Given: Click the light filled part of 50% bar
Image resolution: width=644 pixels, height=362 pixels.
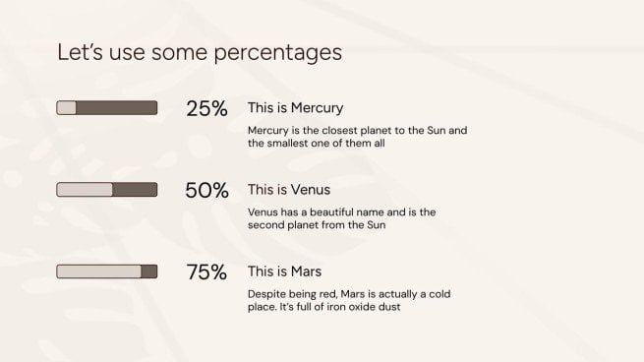Looking at the screenshot, I should point(85,190).
